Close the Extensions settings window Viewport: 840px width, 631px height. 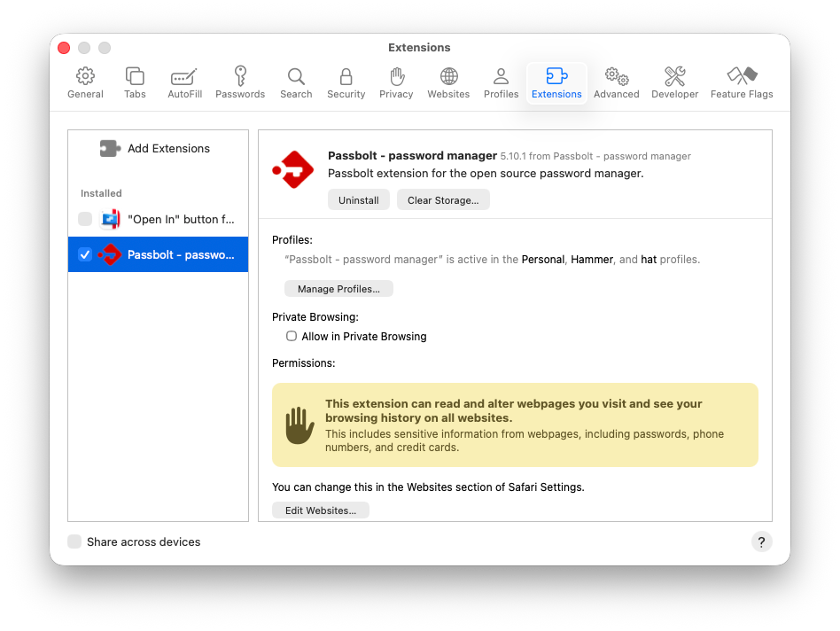64,48
